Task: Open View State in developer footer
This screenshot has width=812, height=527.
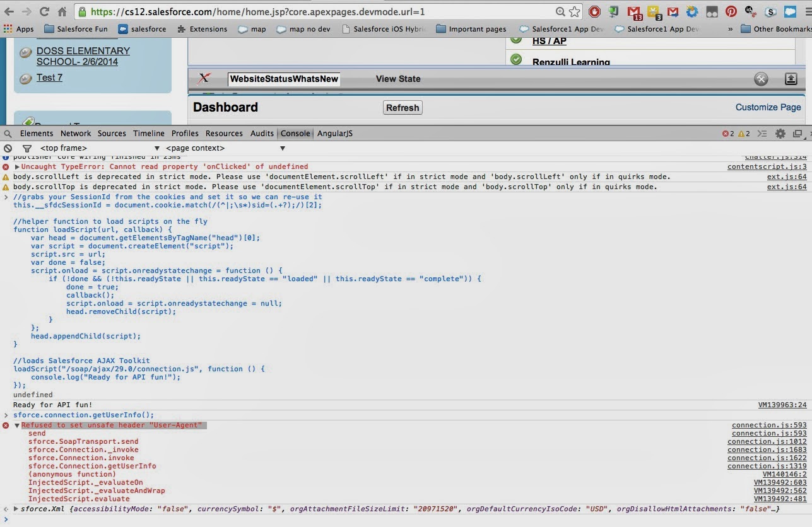Action: (x=398, y=79)
